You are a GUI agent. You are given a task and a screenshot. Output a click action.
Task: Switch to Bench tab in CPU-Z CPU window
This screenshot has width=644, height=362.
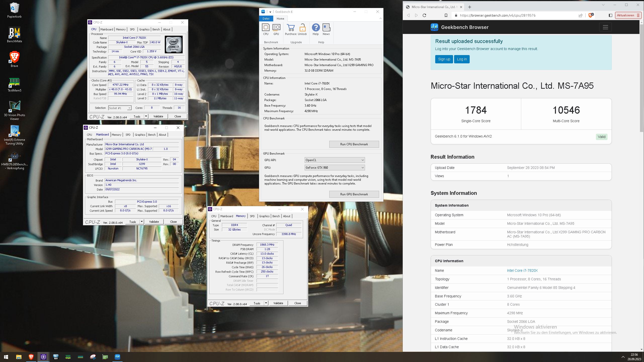tap(156, 29)
